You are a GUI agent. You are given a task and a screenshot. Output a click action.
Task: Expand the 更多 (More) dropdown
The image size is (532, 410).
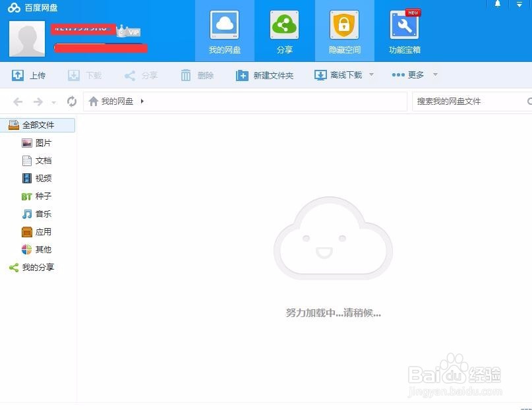click(x=415, y=74)
